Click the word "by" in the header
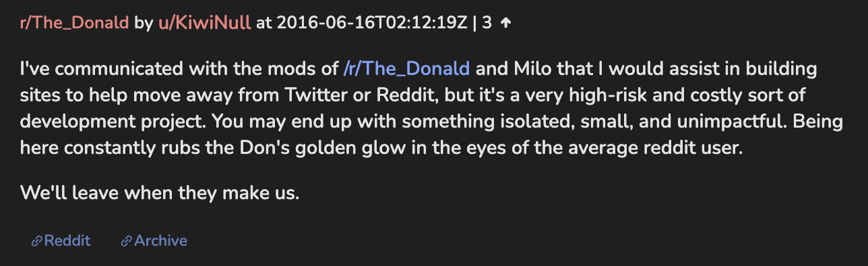This screenshot has height=266, width=868. point(144,23)
